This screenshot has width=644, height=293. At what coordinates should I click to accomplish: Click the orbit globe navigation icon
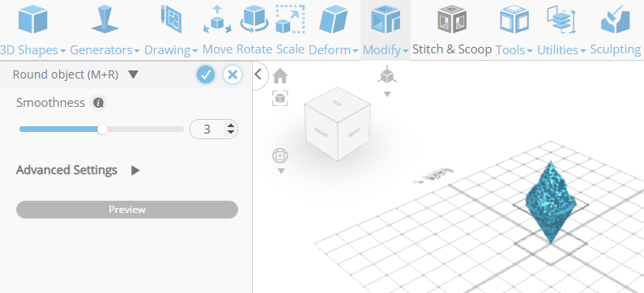pyautogui.click(x=280, y=156)
